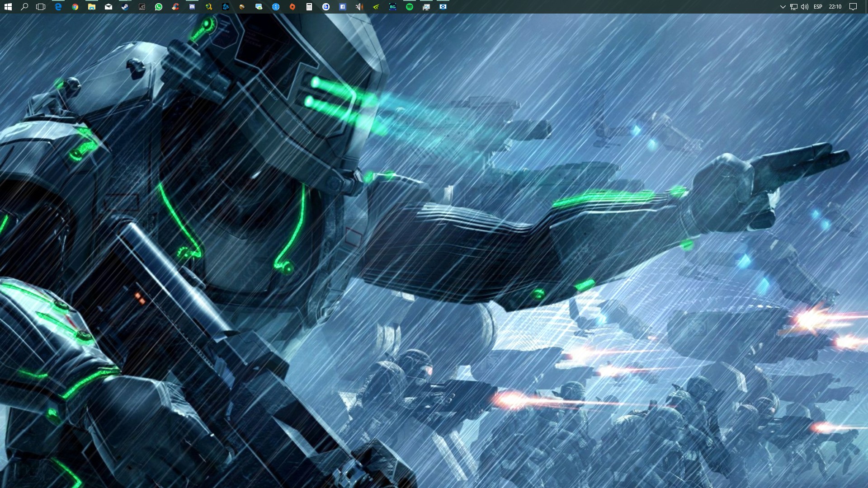
Task: Click the small brown-orange round icon
Action: coord(242,7)
